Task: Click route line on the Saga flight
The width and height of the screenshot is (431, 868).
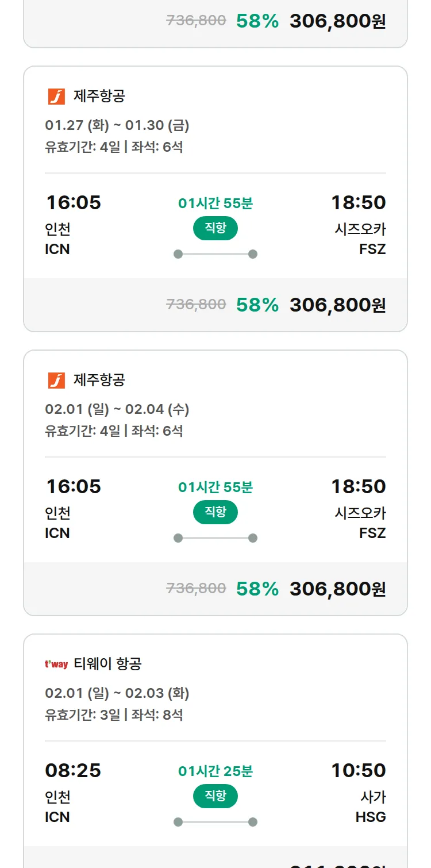Action: [x=215, y=822]
